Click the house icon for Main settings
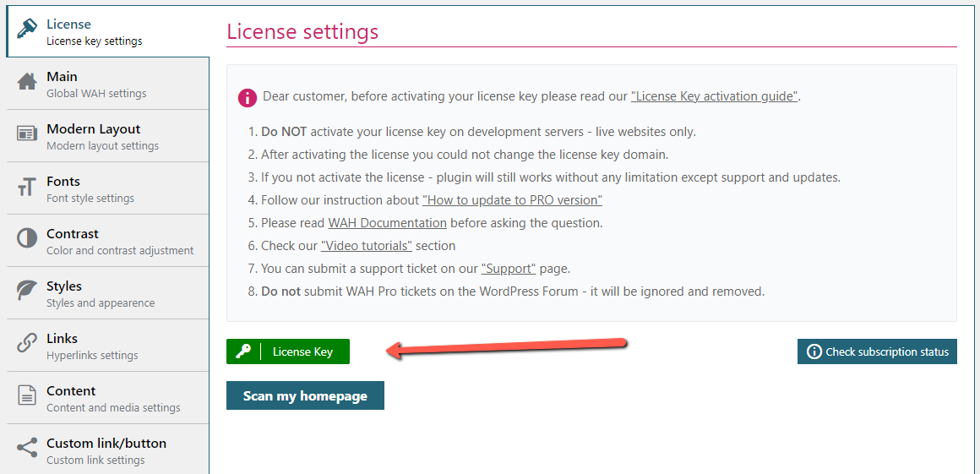Screen dimensions: 980x474 tap(27, 82)
